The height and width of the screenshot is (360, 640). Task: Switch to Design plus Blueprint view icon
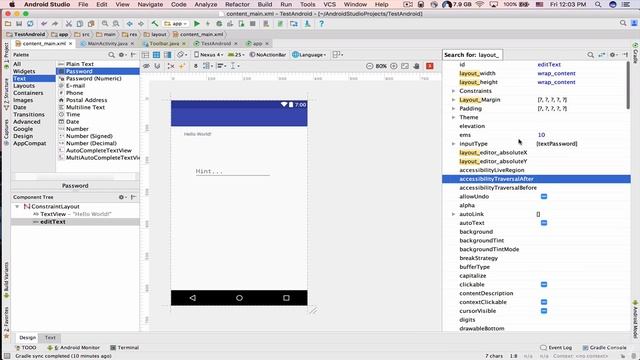167,55
